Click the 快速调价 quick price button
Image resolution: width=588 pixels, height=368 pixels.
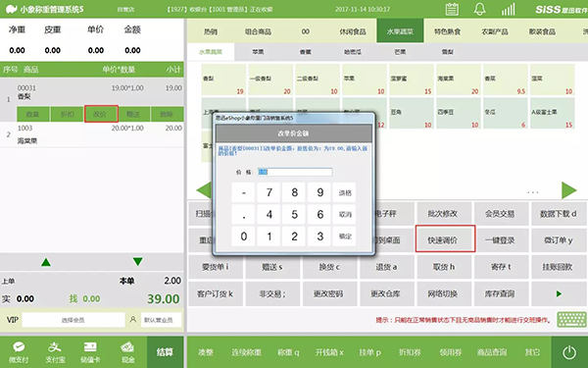(x=445, y=238)
